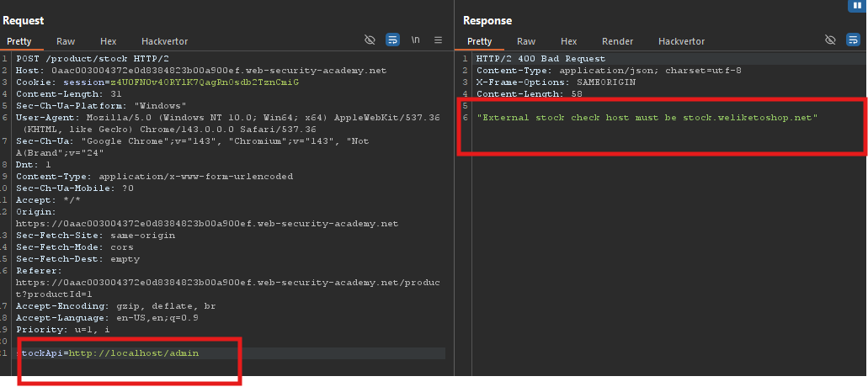Switch to the Response Pretty tab
The height and width of the screenshot is (387, 868).
coord(479,41)
